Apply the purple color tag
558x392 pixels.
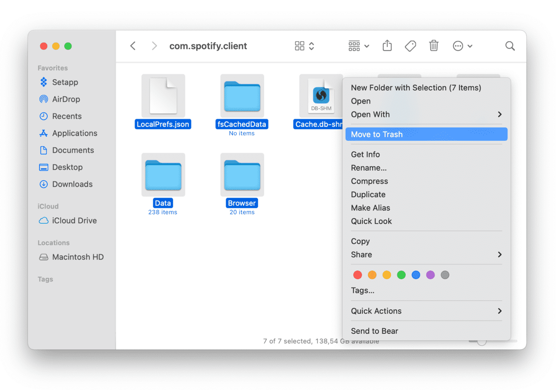430,275
